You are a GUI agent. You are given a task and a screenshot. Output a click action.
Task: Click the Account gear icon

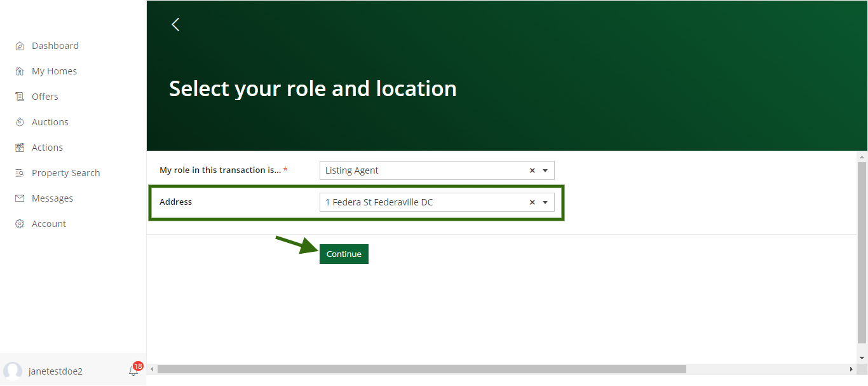coord(20,224)
